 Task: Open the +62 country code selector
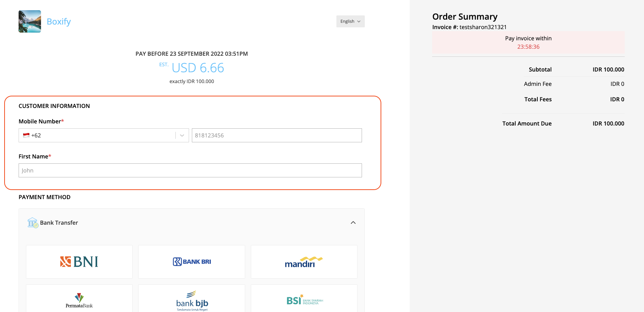(103, 135)
